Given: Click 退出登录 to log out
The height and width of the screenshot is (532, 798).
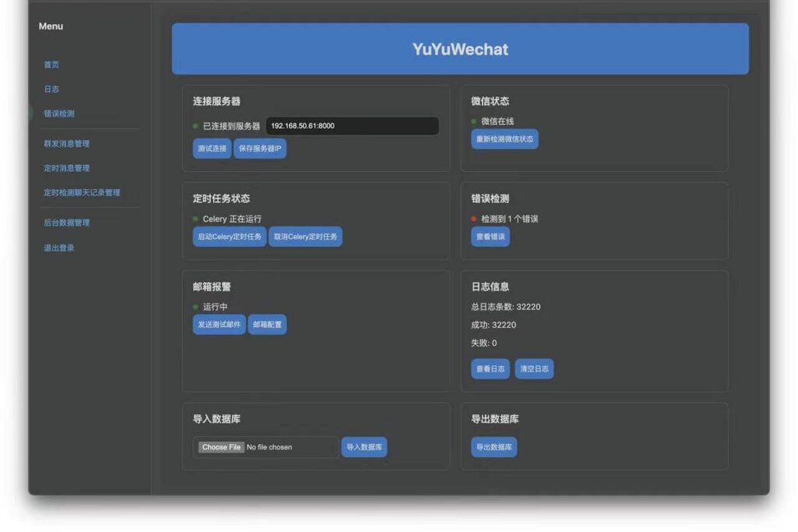Looking at the screenshot, I should tap(59, 248).
